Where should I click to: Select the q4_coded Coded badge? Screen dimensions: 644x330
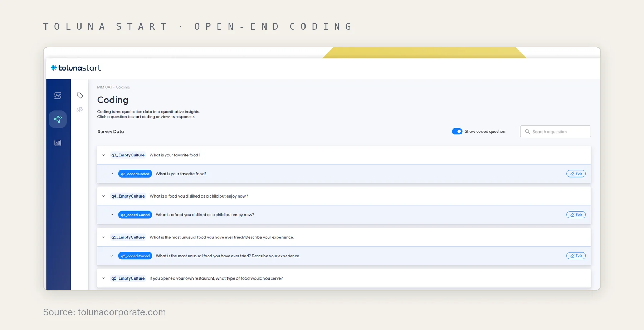click(135, 215)
